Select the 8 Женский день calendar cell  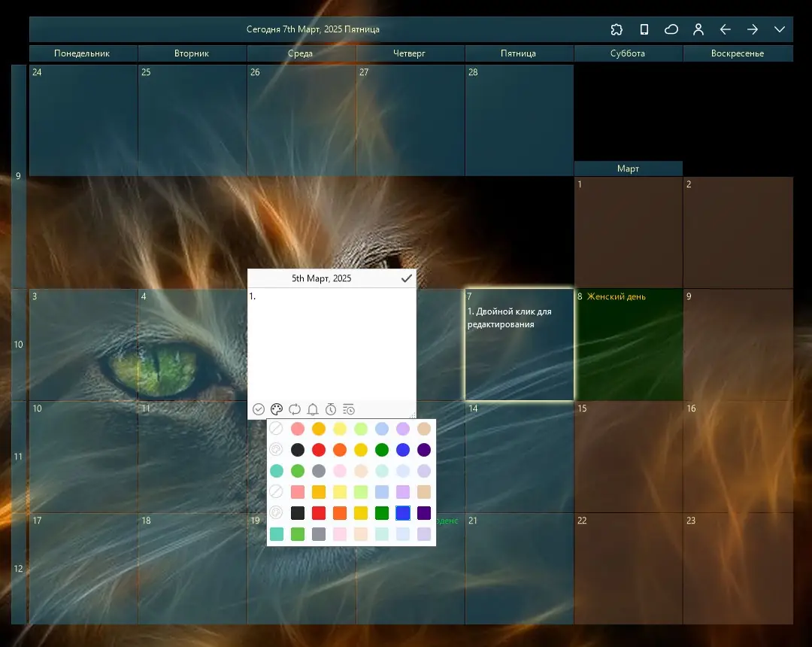(x=628, y=345)
